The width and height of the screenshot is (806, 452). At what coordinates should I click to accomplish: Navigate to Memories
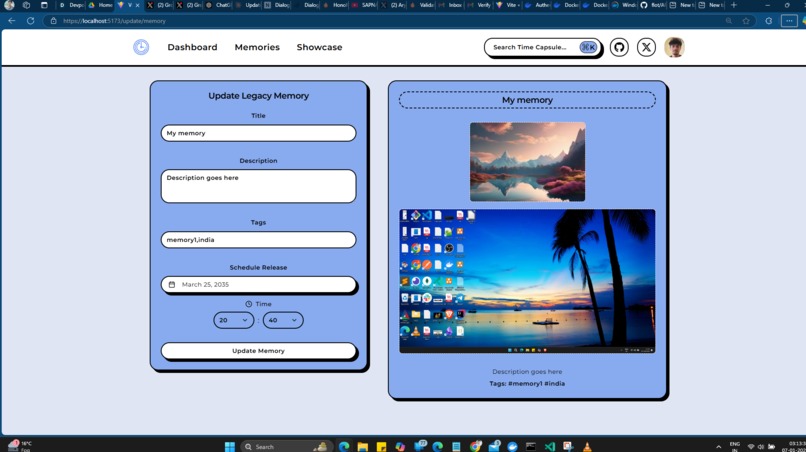pyautogui.click(x=257, y=47)
